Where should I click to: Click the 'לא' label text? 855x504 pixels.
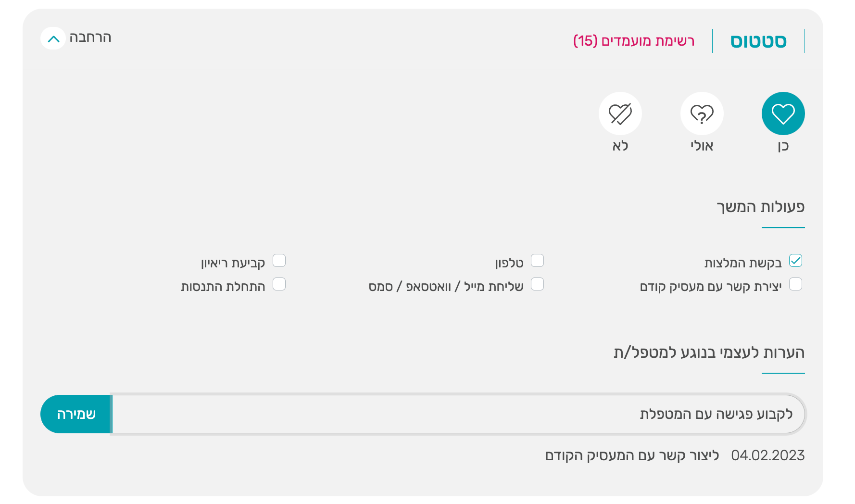620,146
